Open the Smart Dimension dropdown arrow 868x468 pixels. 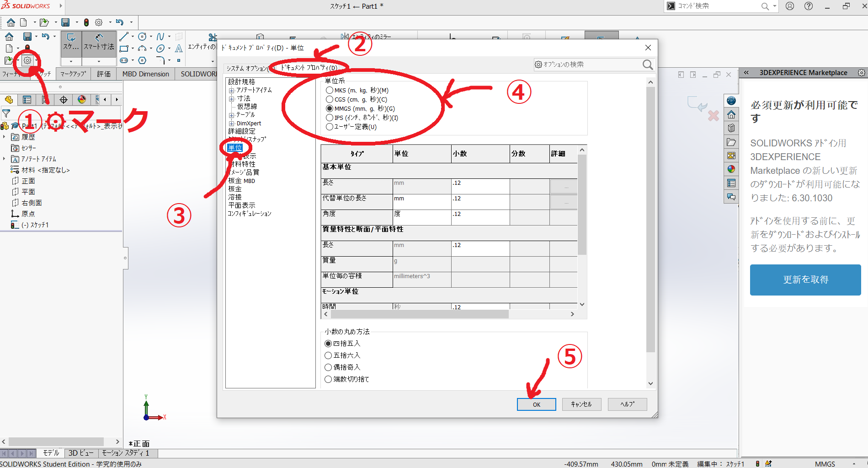pos(99,61)
